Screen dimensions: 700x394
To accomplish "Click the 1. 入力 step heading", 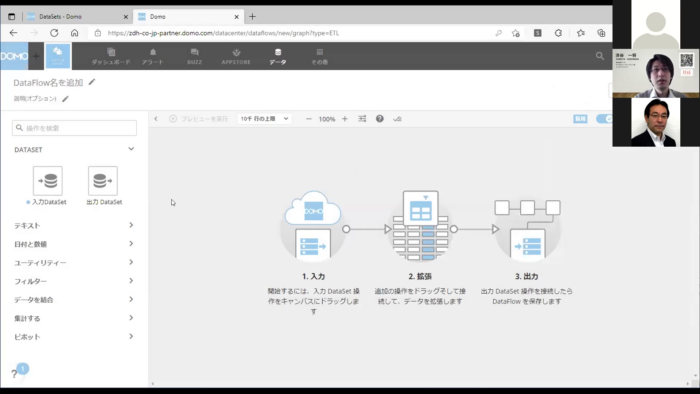I will 313,276.
